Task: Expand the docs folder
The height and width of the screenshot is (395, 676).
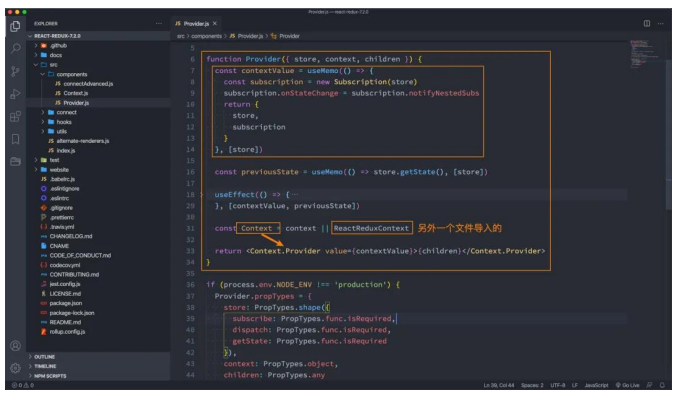Action: click(x=55, y=55)
